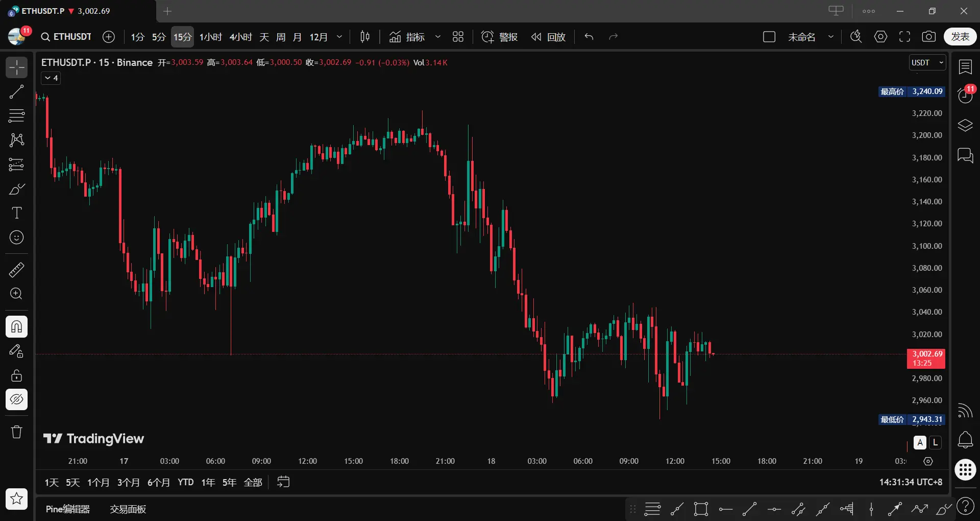The height and width of the screenshot is (521, 980).
Task: Toggle stay-in-drawing-mode pencil lock
Action: [16, 351]
